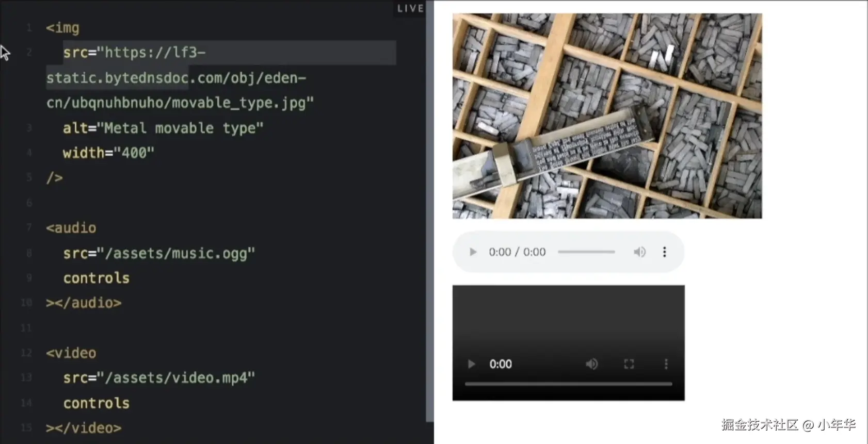Click the LIVE label in editor
868x444 pixels.
410,8
